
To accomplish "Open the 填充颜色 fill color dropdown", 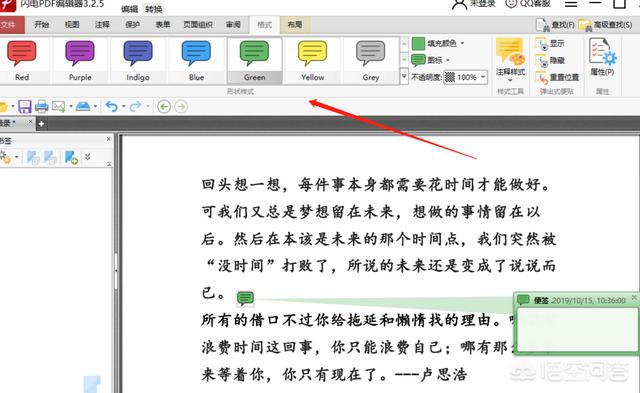I will pyautogui.click(x=438, y=43).
